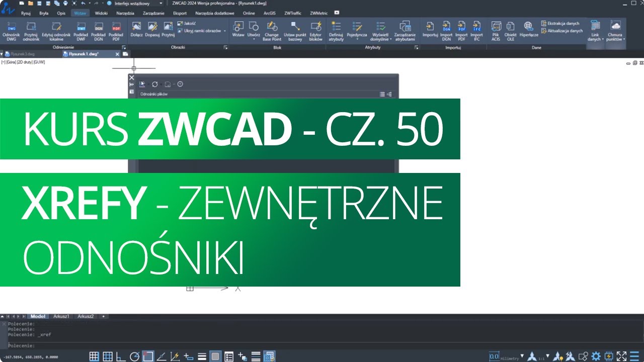Click Obiekt OLE
Viewport: 644px width, 362px height.
coord(511,31)
